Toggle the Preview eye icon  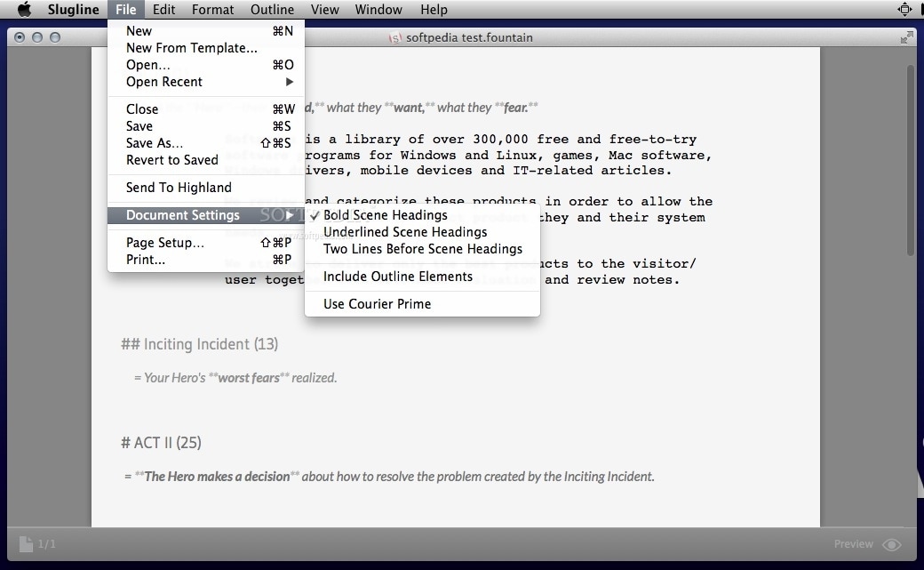coord(892,544)
